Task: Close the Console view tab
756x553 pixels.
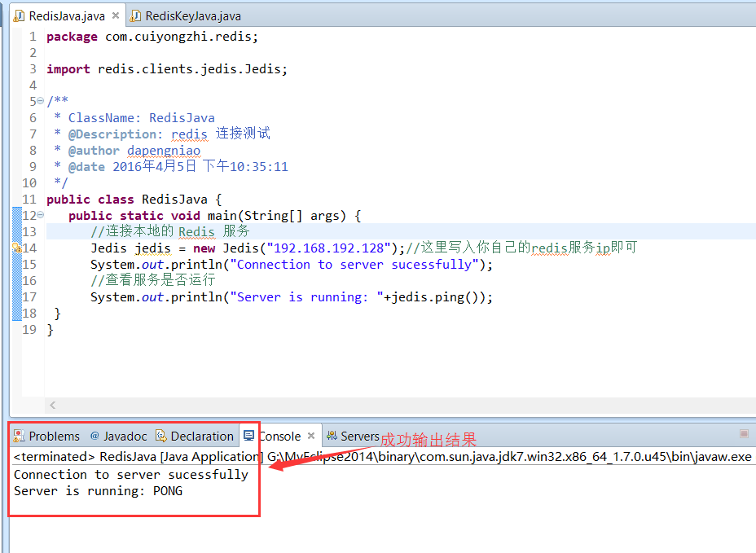Action: (311, 436)
